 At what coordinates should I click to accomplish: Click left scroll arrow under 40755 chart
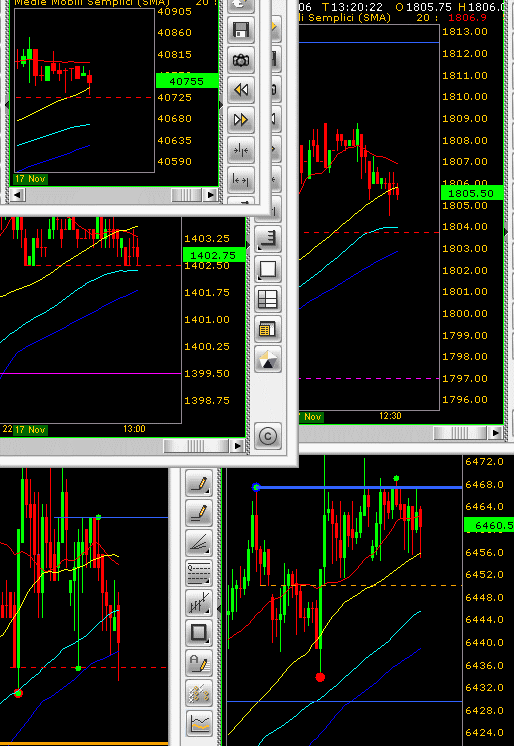(18, 195)
